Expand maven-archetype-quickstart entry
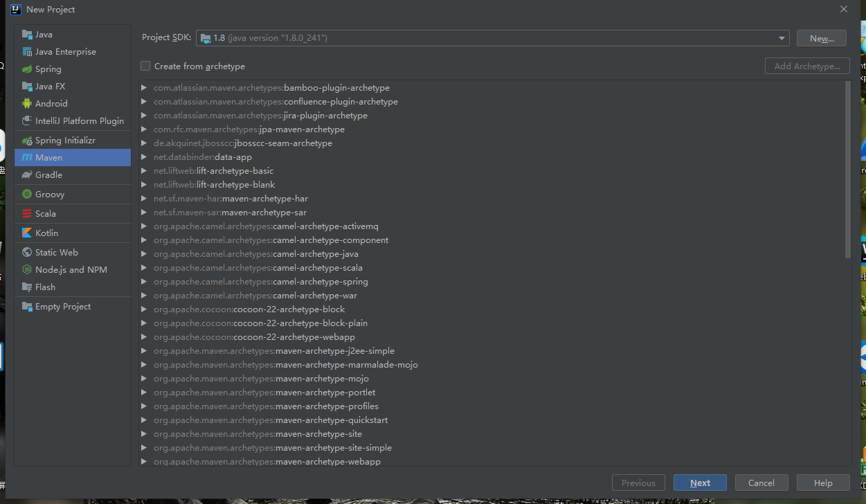 [x=144, y=420]
